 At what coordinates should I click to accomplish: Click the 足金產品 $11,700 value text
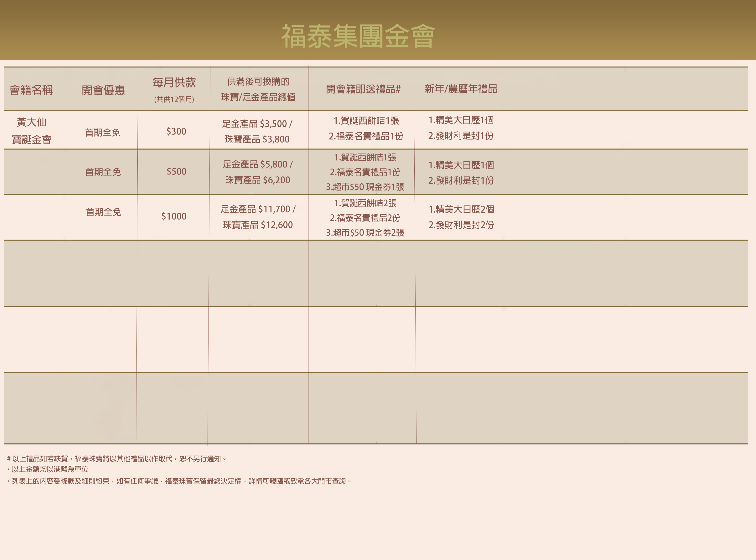[258, 209]
